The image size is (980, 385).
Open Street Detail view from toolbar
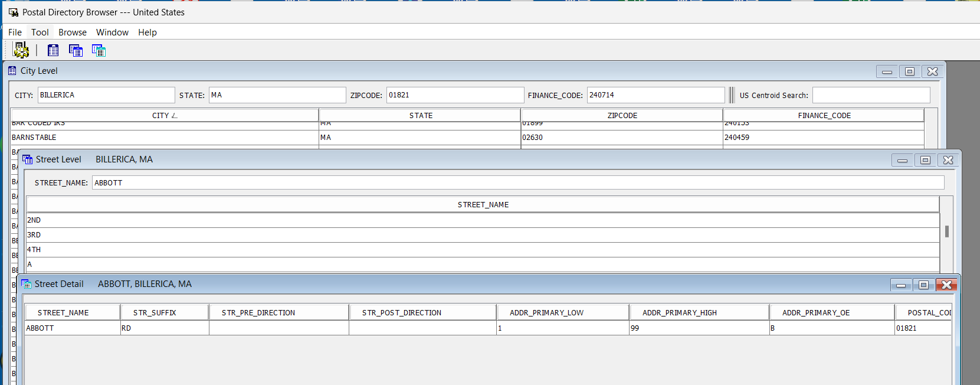pyautogui.click(x=99, y=50)
